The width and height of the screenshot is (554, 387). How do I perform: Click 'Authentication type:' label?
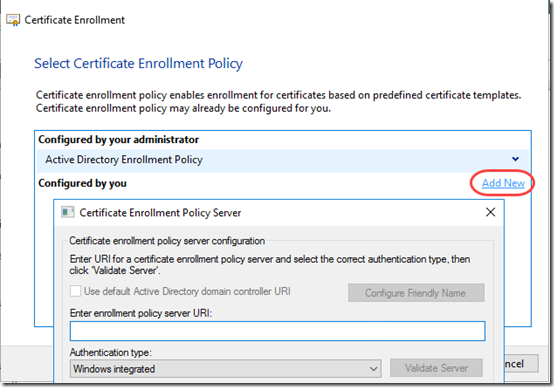click(x=111, y=352)
